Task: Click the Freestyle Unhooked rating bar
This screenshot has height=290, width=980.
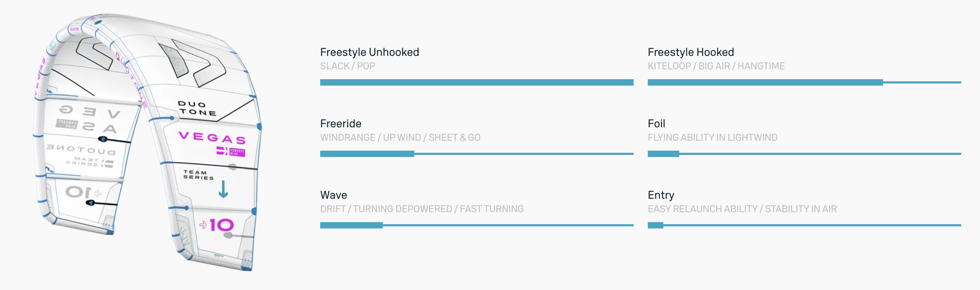Action: 476,82
